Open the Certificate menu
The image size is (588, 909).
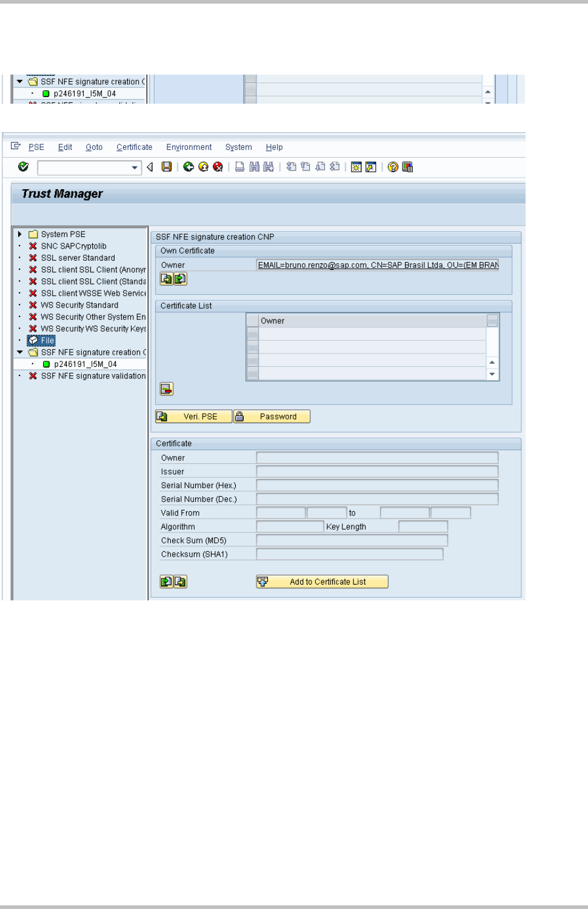pos(135,147)
